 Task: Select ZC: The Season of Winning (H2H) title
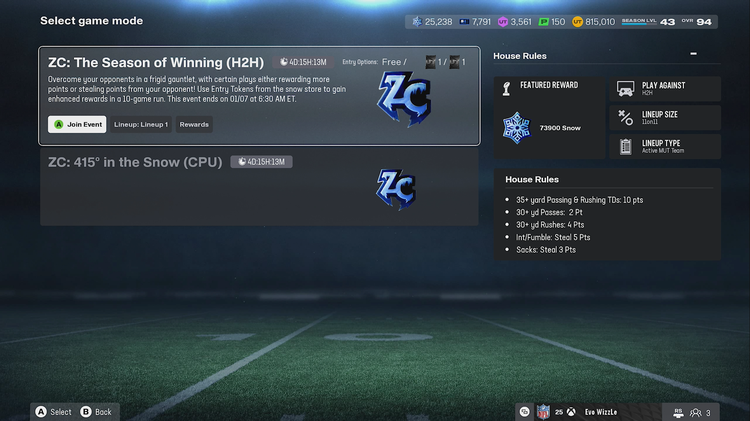click(156, 63)
